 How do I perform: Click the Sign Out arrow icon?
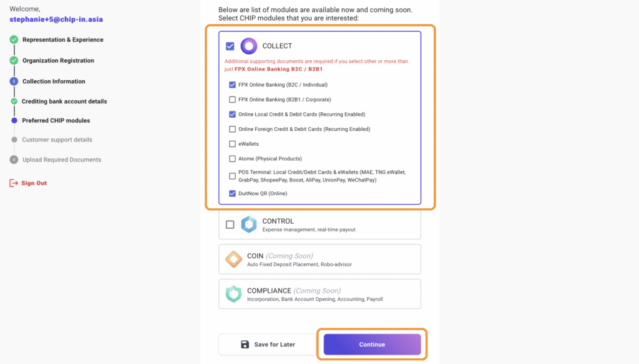coord(14,183)
